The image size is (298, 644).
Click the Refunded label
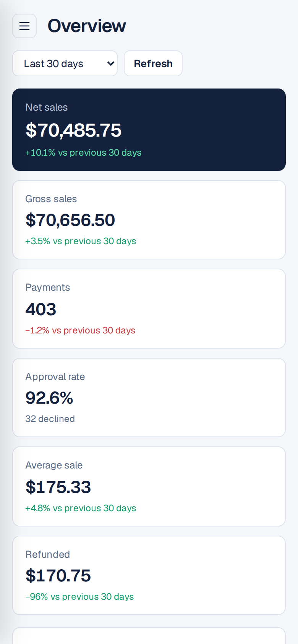[48, 554]
